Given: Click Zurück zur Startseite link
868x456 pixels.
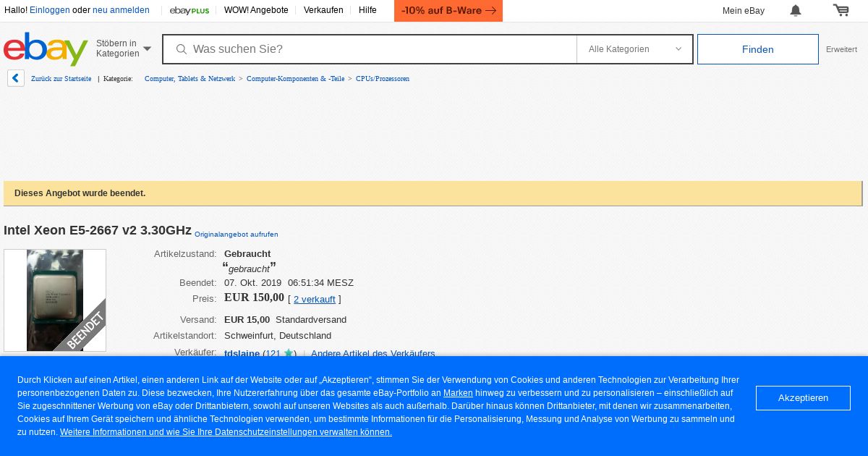Looking at the screenshot, I should (x=61, y=78).
